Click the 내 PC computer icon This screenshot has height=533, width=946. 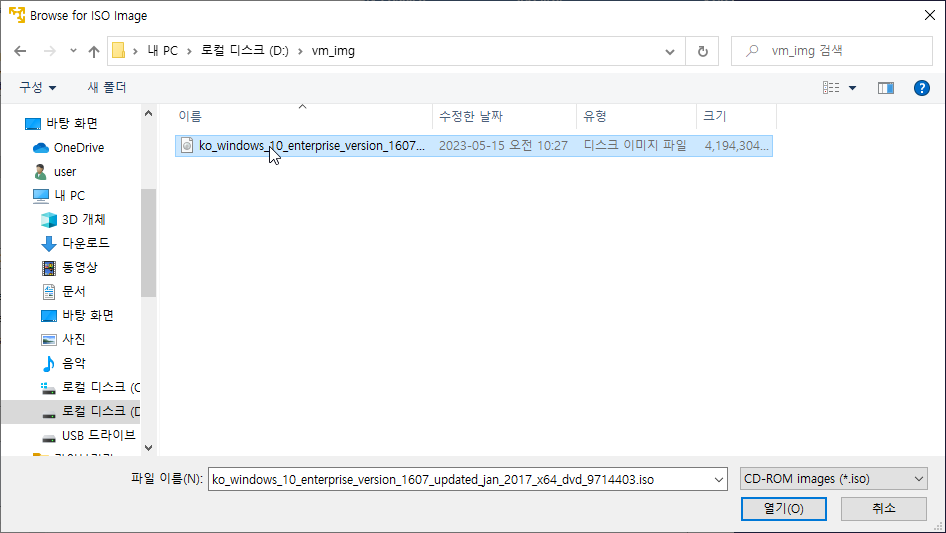(40, 196)
